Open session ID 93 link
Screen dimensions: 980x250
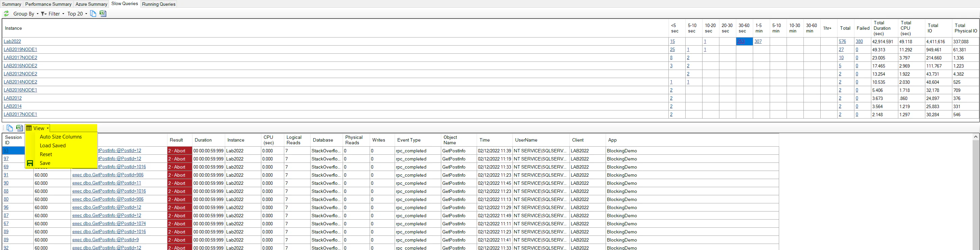click(x=6, y=151)
